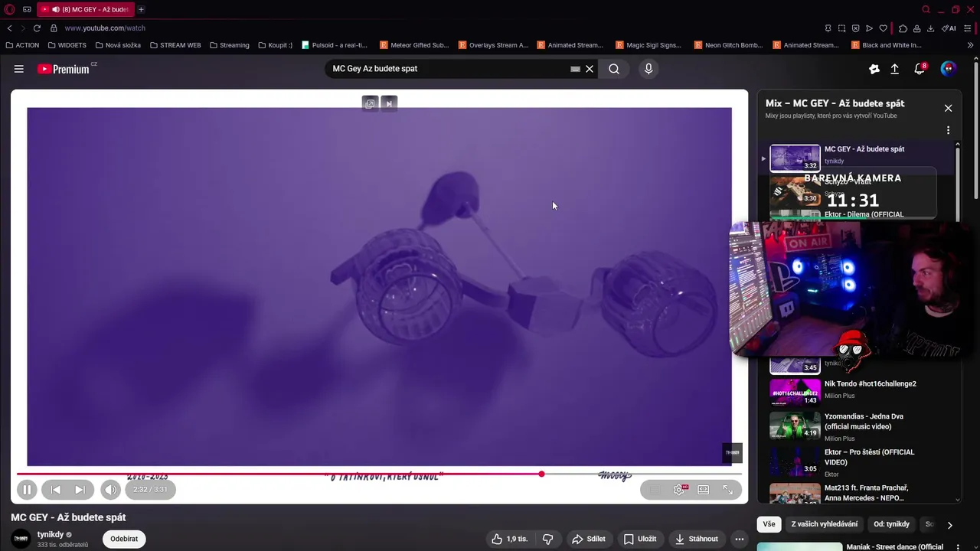
Task: Go back in browser history
Action: click(x=9, y=28)
